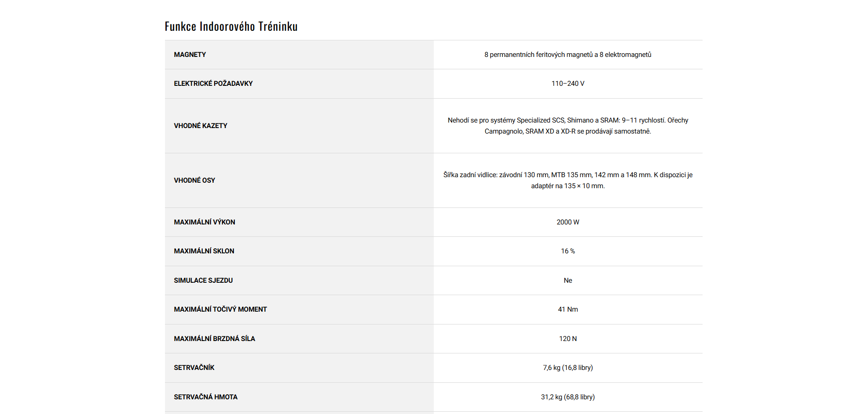Click the '110–240 V' value

[x=567, y=84]
